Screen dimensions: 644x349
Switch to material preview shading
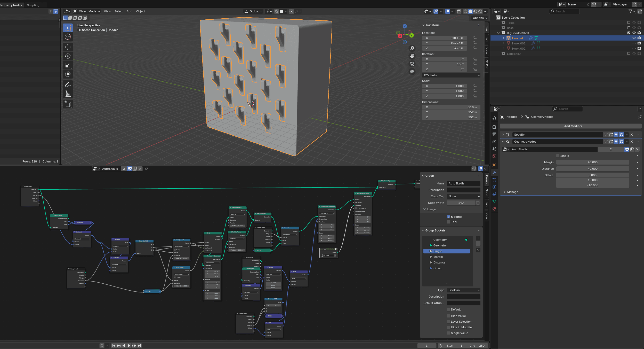(x=475, y=11)
